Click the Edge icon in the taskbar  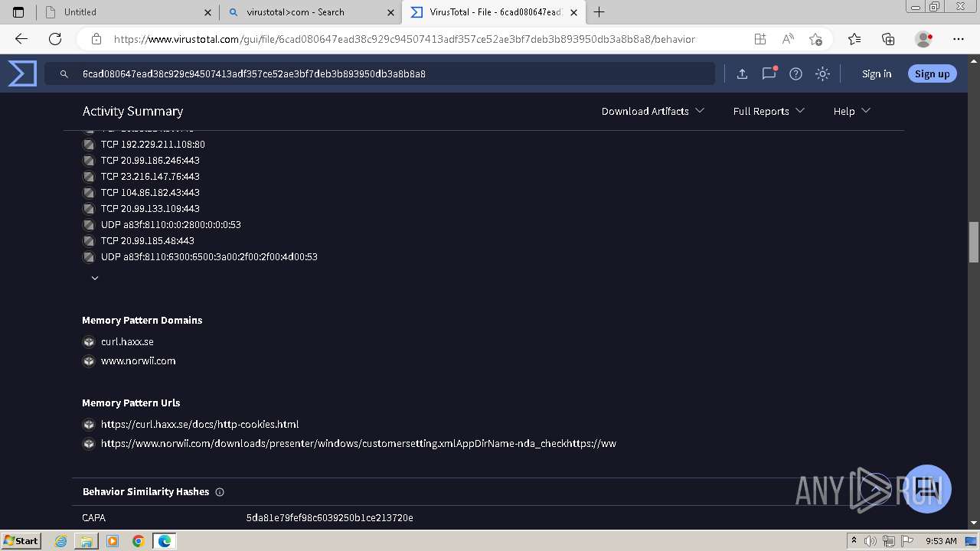click(164, 541)
